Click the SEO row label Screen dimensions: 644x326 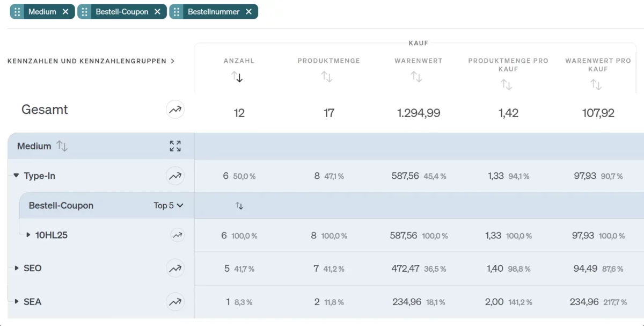tap(33, 268)
